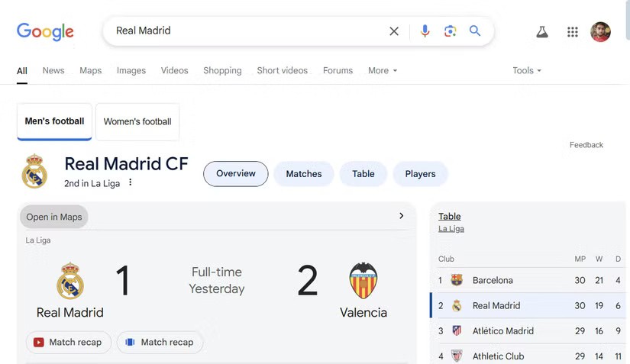Image resolution: width=630 pixels, height=364 pixels.
Task: Open Google Lens image search
Action: pyautogui.click(x=450, y=31)
